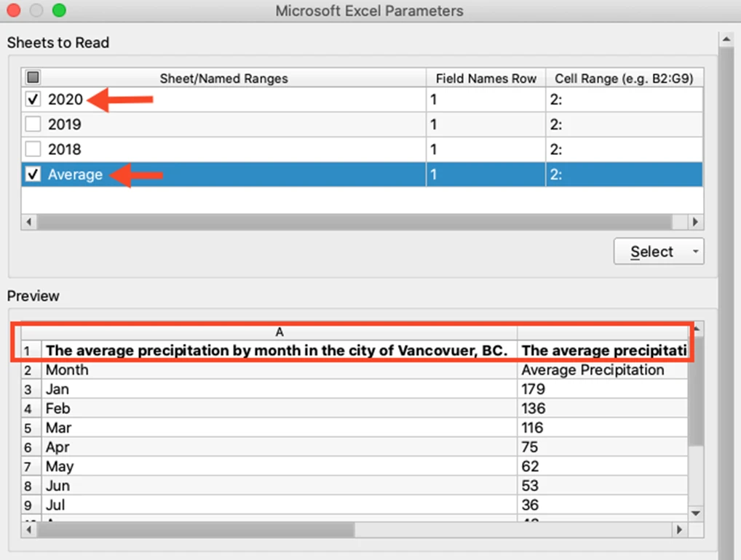Untick the Average sheet checkbox
Viewport: 741px width, 560px height.
(33, 175)
